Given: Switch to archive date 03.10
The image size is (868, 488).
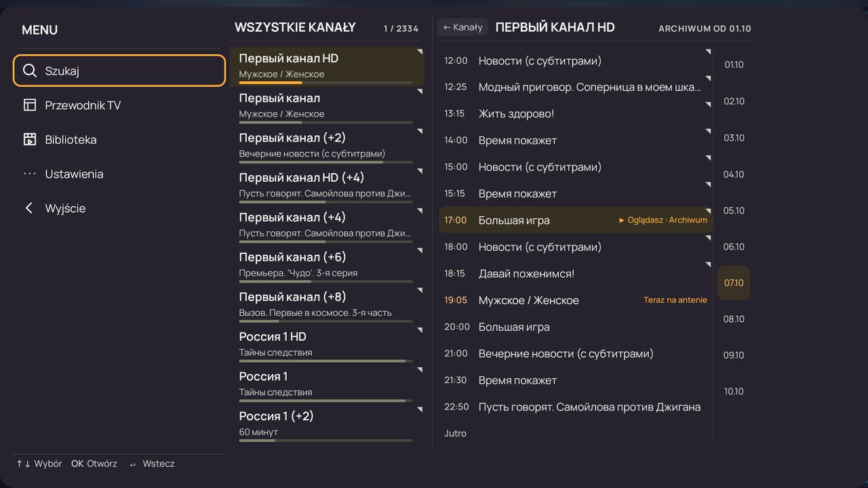Looking at the screenshot, I should pyautogui.click(x=734, y=138).
